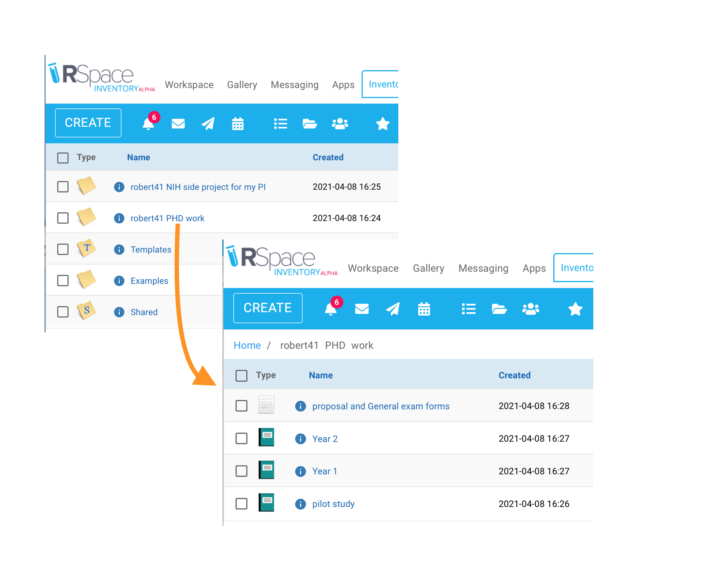Open Inventory tab in front window
The height and width of the screenshot is (568, 728).
click(574, 268)
